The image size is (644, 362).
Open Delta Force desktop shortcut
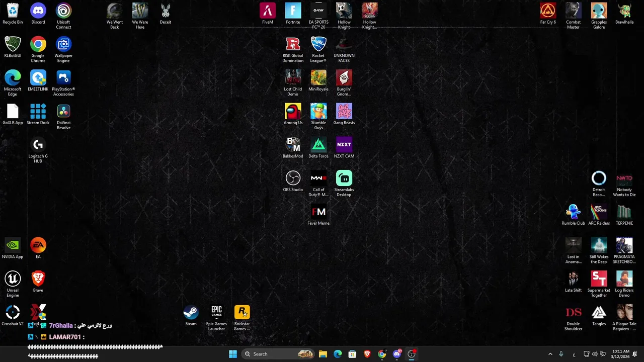(318, 148)
